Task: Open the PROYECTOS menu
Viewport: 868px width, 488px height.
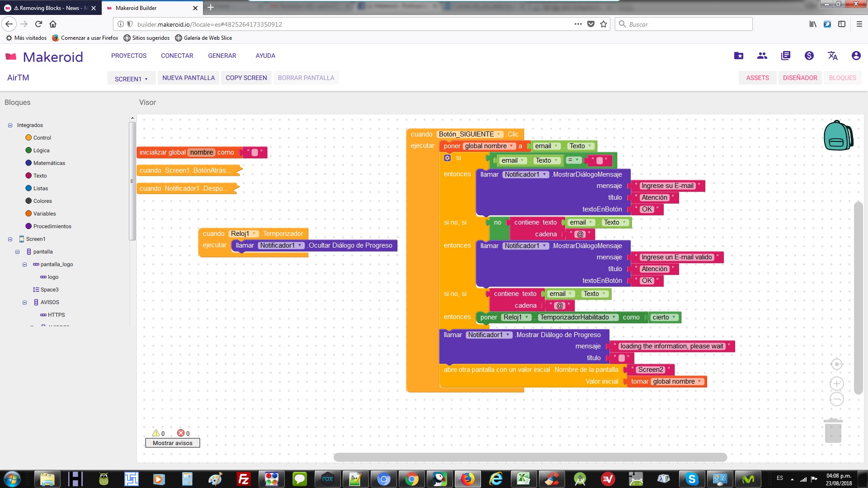Action: click(129, 56)
